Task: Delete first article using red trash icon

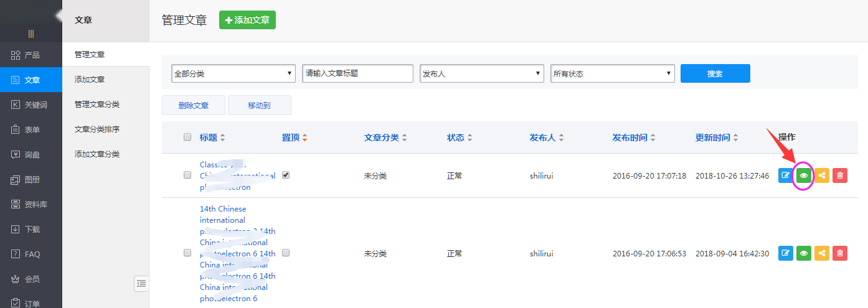Action: coord(840,175)
